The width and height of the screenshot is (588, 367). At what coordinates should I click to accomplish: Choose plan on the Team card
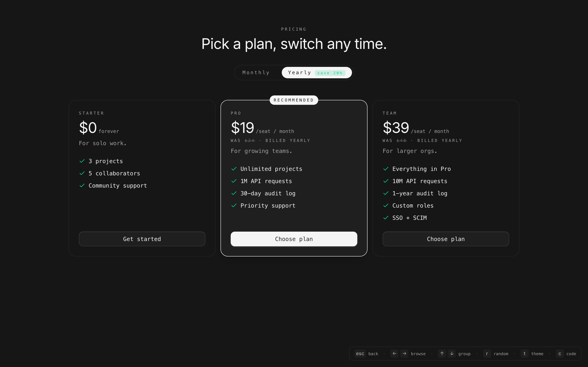coord(446,239)
